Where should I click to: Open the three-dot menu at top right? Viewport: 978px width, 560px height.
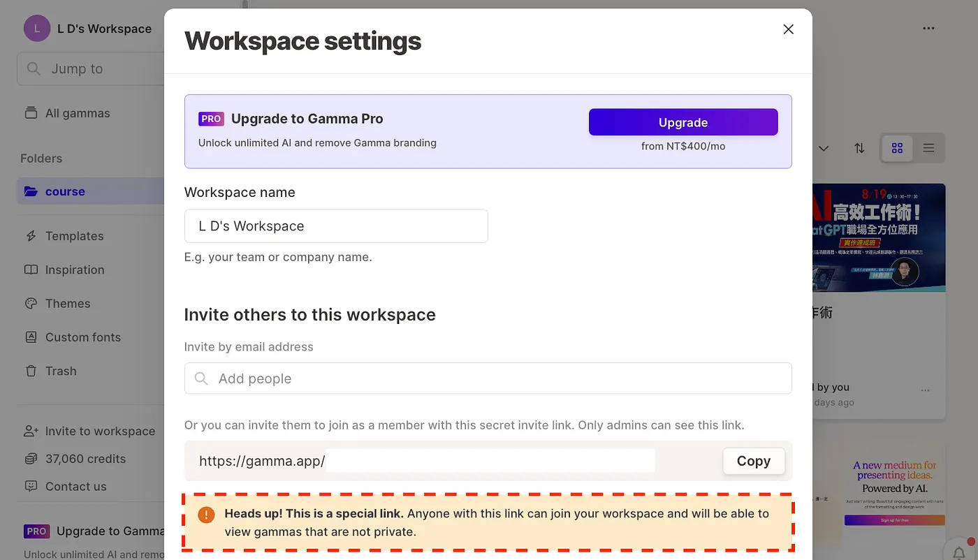(928, 29)
